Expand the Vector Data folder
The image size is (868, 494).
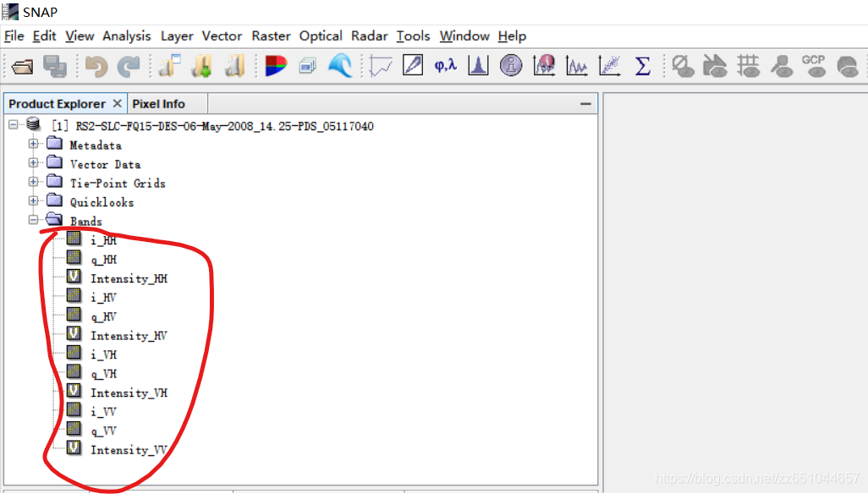(33, 162)
